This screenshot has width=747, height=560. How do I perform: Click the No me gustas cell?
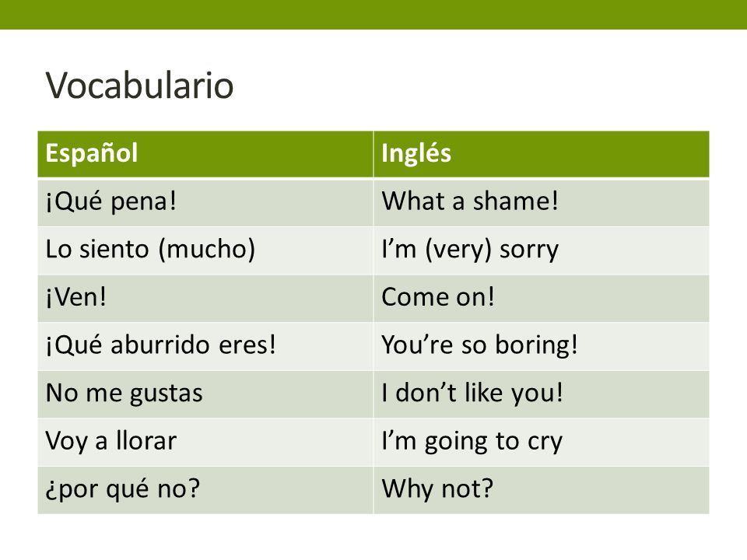(205, 394)
